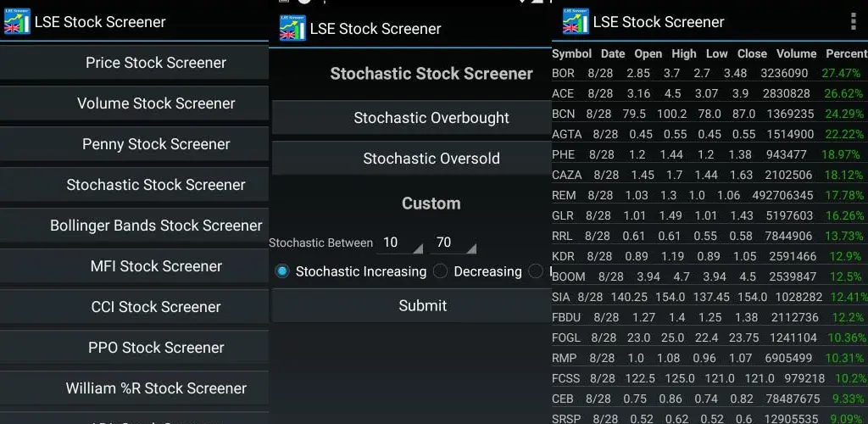Open Price Stock Screener
This screenshot has width=868, height=424.
click(134, 63)
